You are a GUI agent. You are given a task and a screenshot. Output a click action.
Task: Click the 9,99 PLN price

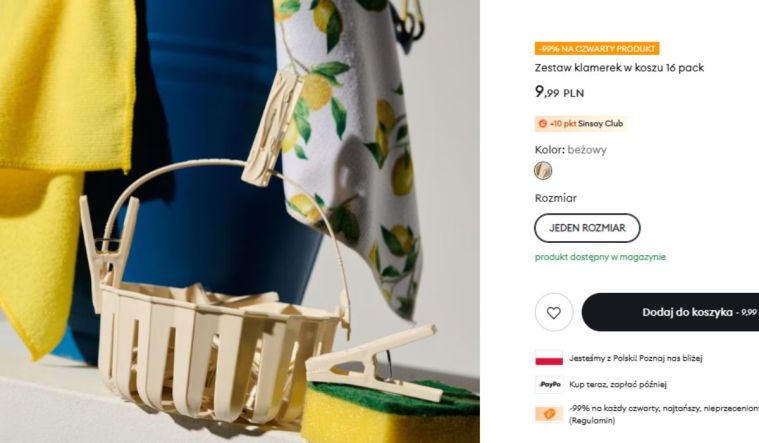[559, 92]
